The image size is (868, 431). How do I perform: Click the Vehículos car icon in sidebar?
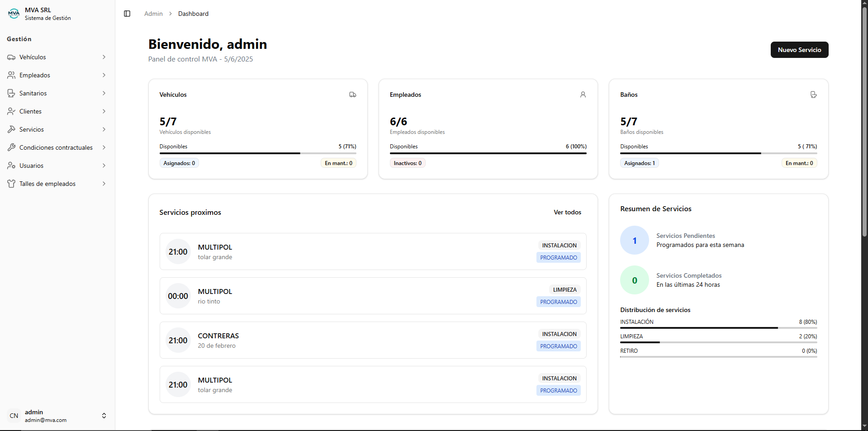pyautogui.click(x=11, y=57)
